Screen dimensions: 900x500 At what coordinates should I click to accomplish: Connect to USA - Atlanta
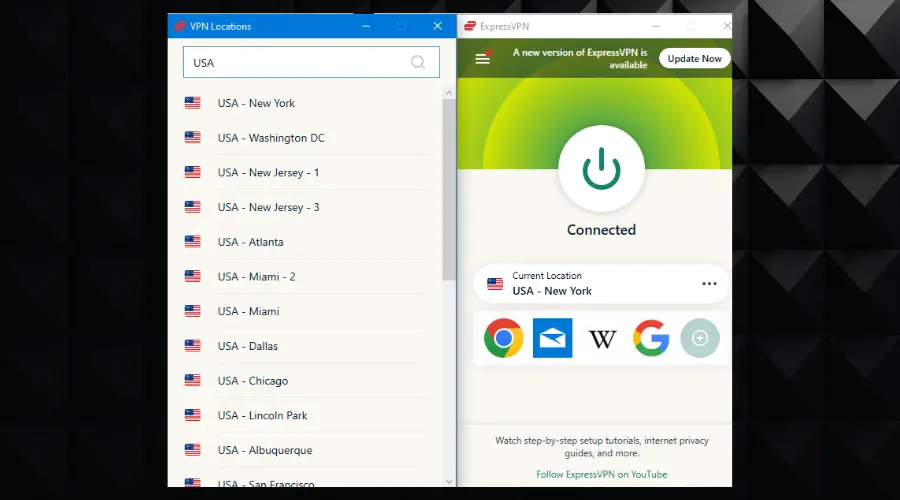(x=306, y=242)
